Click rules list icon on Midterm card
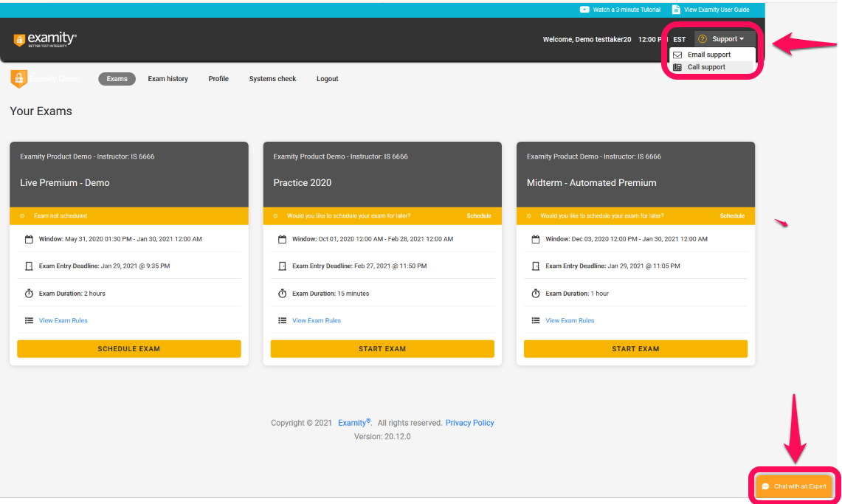 [x=535, y=320]
